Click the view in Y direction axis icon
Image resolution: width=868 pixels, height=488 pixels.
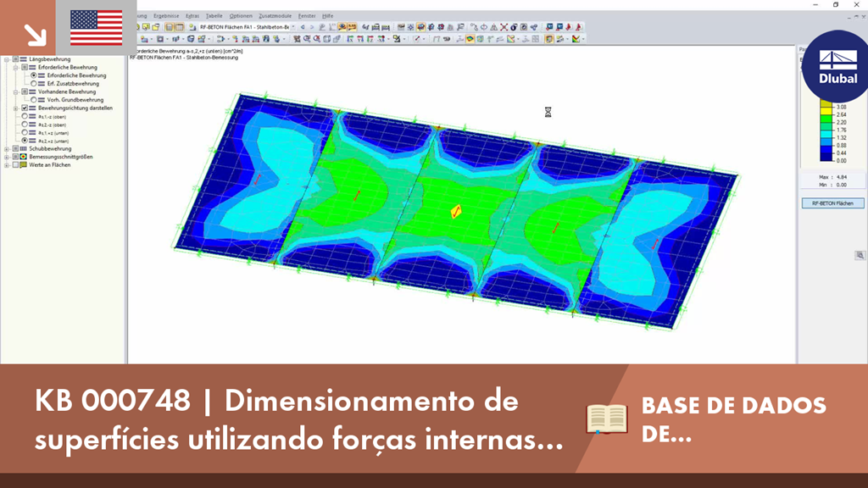click(360, 39)
